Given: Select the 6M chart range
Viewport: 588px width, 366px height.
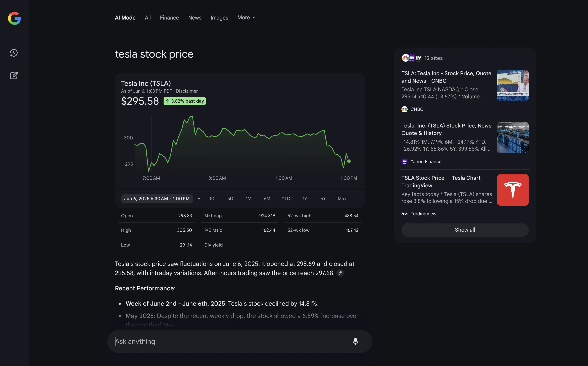Looking at the screenshot, I should (x=267, y=199).
